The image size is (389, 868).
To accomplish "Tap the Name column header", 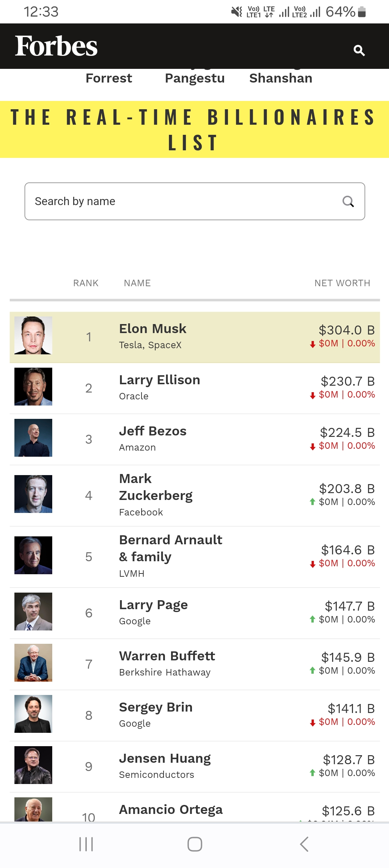I will coord(137,283).
